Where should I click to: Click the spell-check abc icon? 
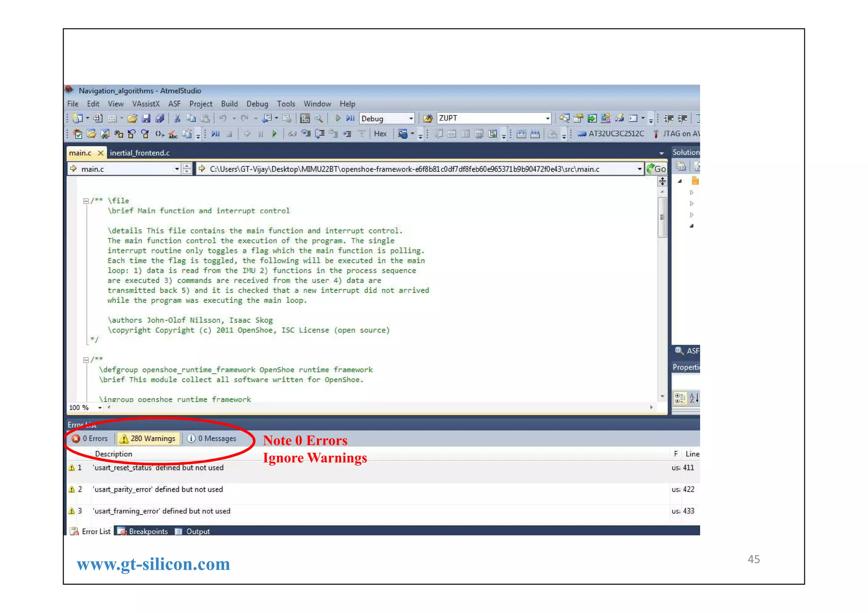(173, 134)
